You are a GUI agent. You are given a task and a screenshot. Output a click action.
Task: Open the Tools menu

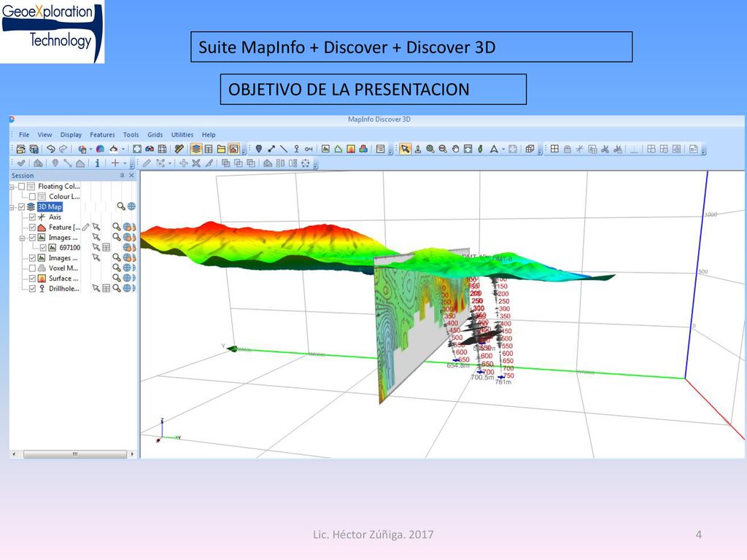click(x=131, y=135)
